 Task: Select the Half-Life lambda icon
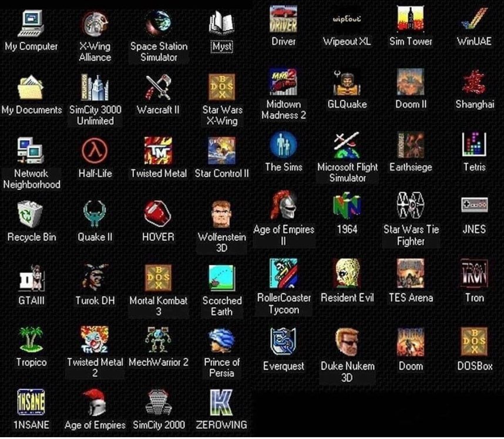click(x=95, y=150)
